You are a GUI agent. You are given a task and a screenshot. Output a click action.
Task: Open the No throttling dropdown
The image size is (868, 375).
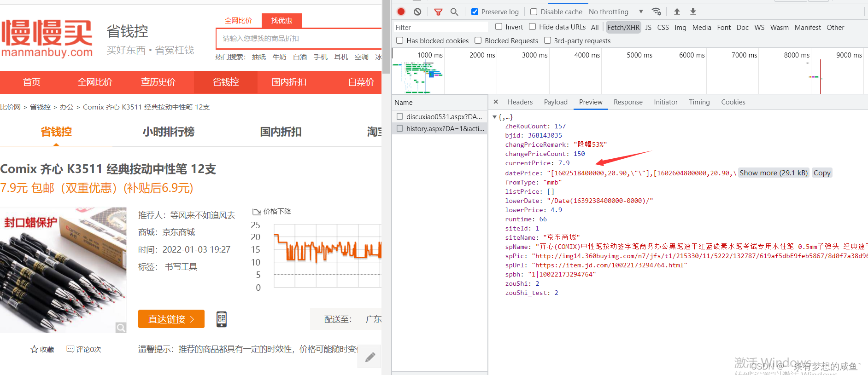(616, 12)
